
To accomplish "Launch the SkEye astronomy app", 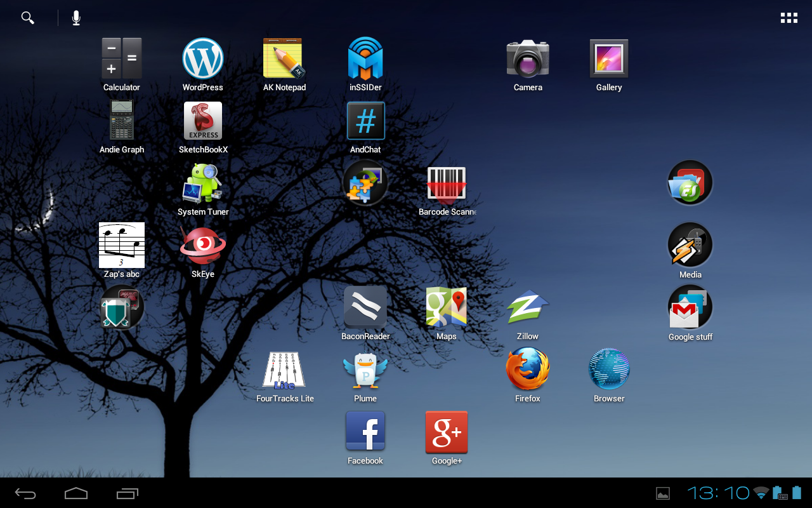I will (x=203, y=251).
